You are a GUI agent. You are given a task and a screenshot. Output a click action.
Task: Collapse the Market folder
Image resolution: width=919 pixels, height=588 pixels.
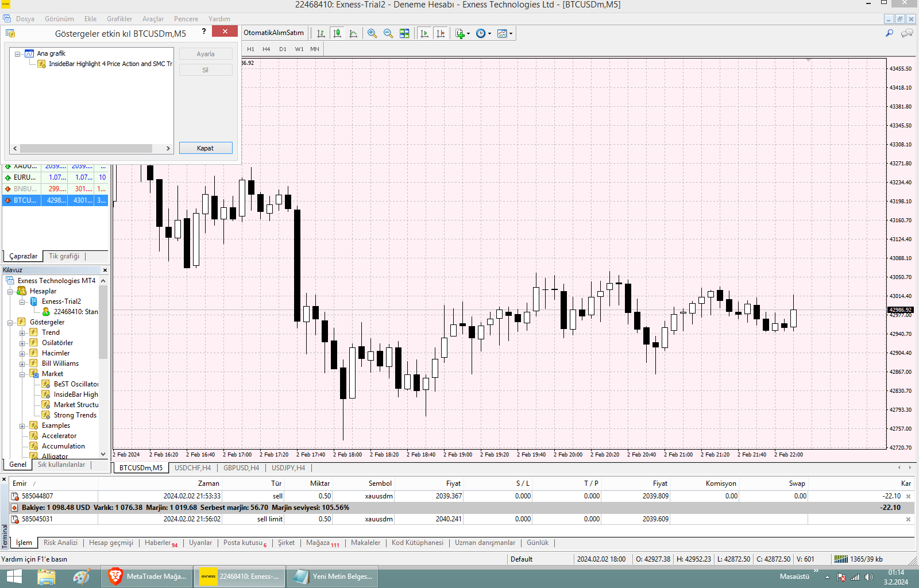point(22,374)
